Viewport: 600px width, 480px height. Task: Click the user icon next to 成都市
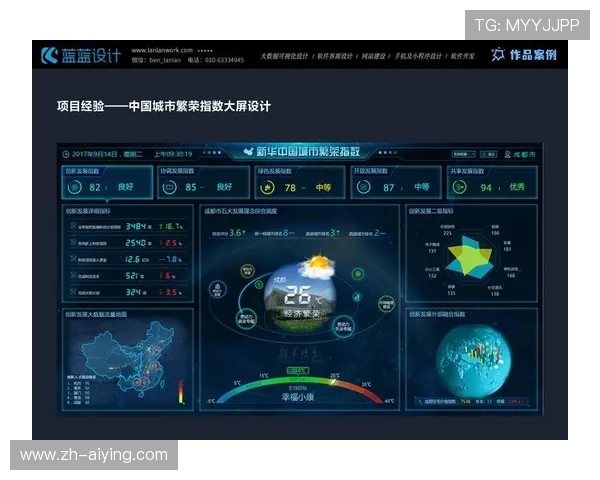(x=507, y=154)
